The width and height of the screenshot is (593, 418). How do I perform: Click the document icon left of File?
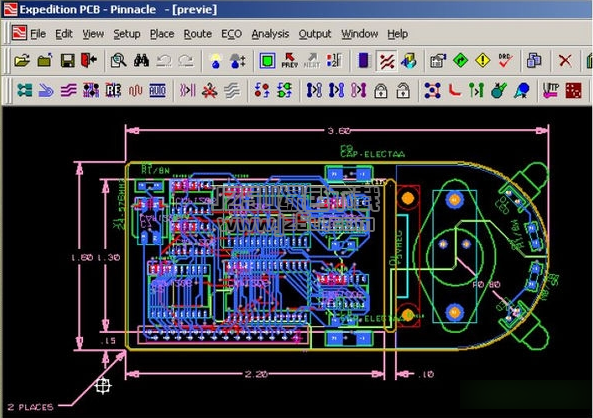(x=19, y=33)
